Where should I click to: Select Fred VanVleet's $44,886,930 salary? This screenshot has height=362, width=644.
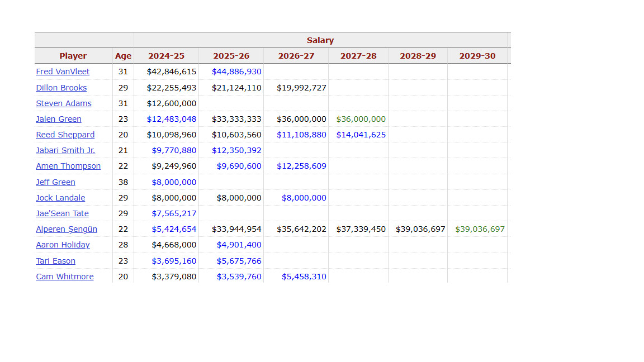coord(236,72)
